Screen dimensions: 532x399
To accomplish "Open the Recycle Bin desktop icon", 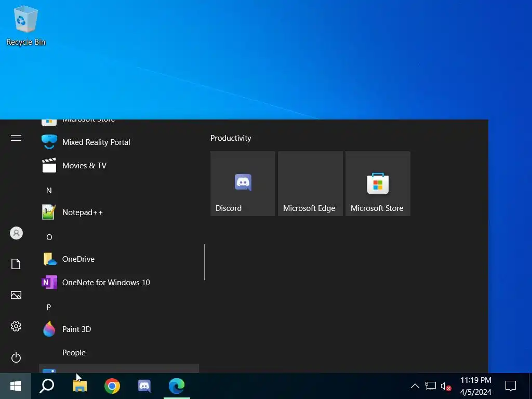I will tap(25, 25).
